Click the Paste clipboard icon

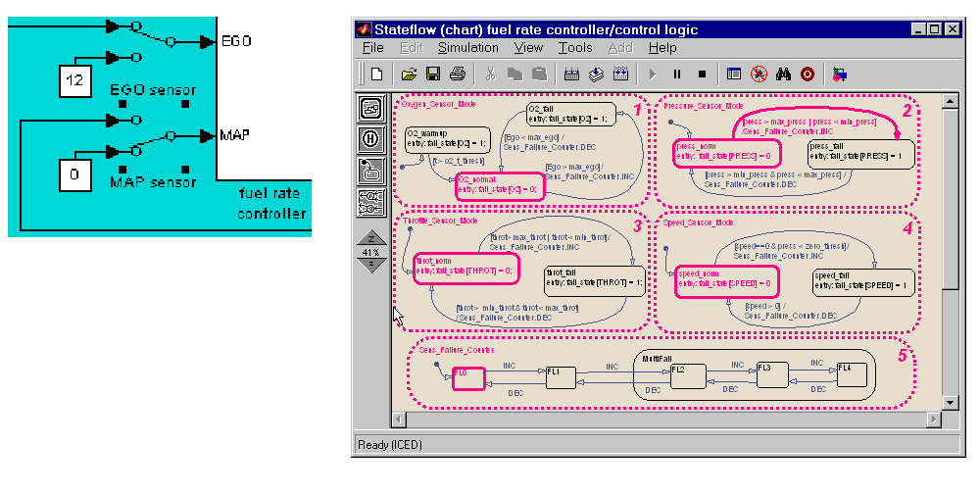click(x=539, y=74)
